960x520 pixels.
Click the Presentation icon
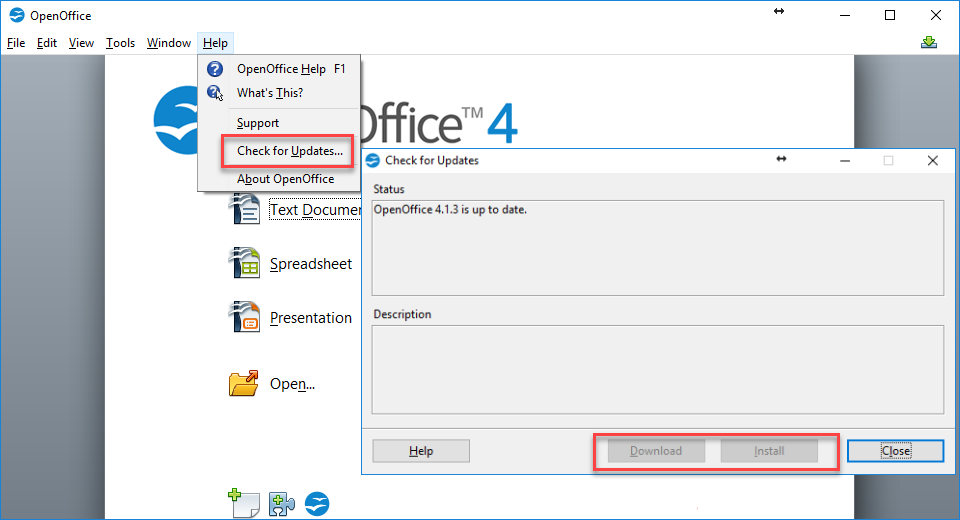pos(245,317)
